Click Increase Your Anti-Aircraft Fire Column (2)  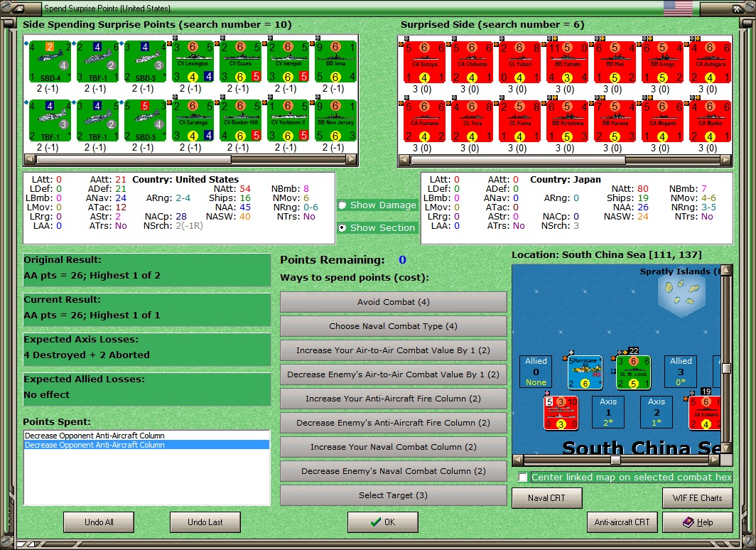point(394,399)
